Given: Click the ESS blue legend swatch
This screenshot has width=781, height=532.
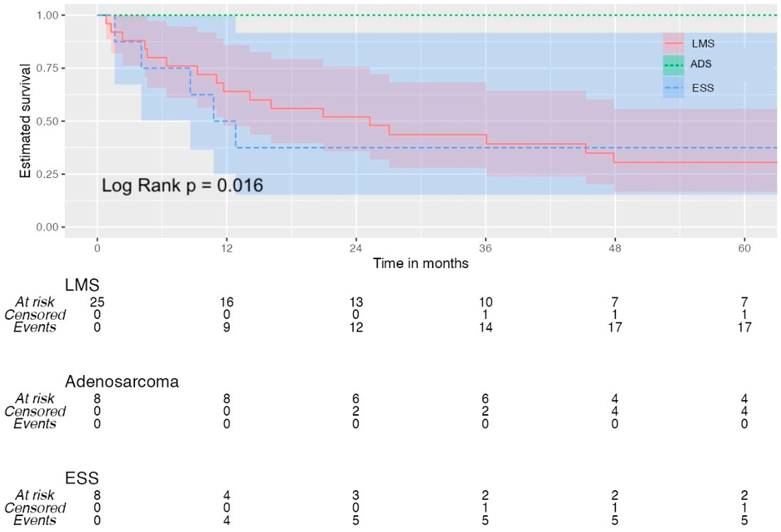Looking at the screenshot, I should tap(673, 88).
